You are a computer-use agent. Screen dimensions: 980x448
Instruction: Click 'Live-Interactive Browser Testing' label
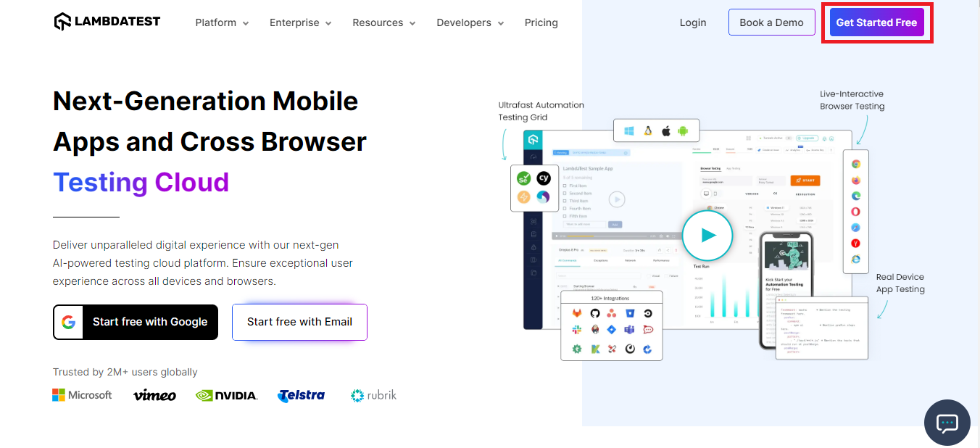coord(852,100)
